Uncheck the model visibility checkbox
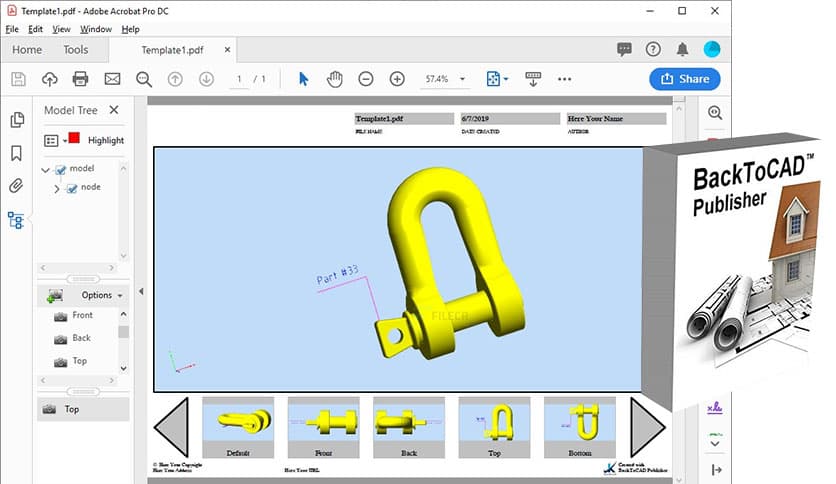The height and width of the screenshot is (484, 836). tap(60, 170)
